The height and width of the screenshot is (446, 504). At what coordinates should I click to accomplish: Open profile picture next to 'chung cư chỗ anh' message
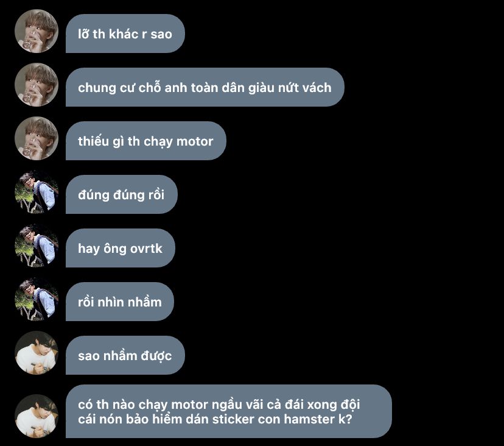pos(37,85)
